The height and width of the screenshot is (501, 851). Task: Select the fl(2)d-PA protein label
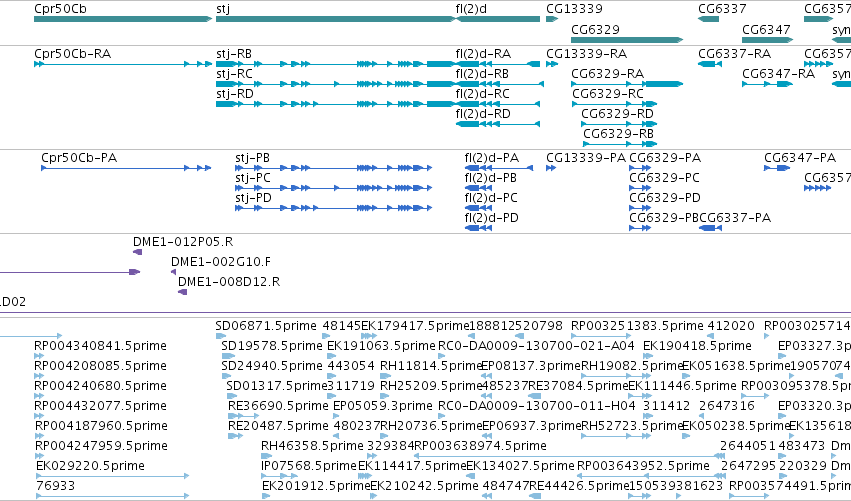[x=492, y=158]
